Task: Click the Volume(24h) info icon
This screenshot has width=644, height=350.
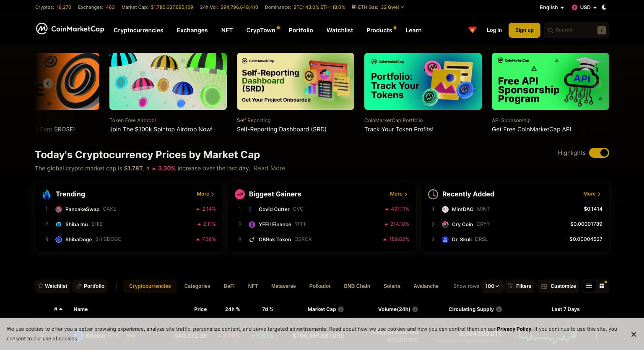Action: coord(415,309)
